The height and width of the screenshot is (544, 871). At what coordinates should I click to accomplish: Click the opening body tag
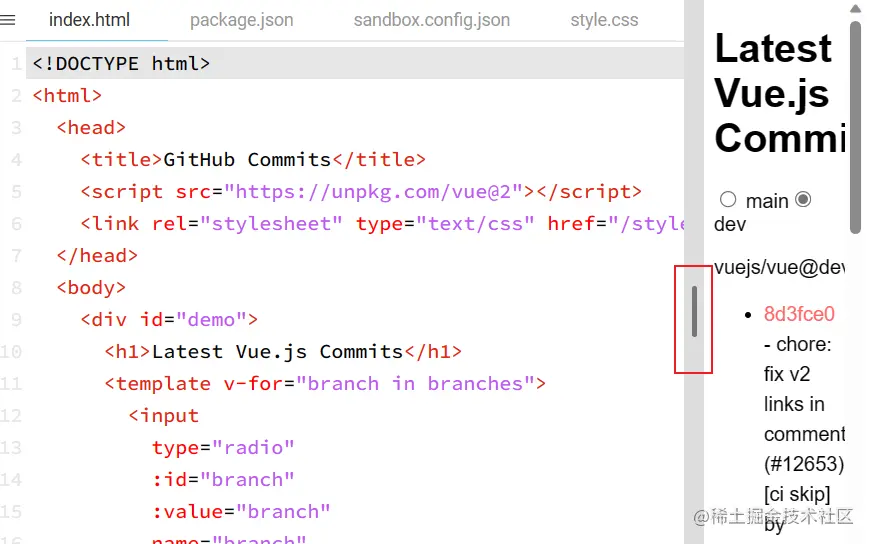click(x=91, y=288)
